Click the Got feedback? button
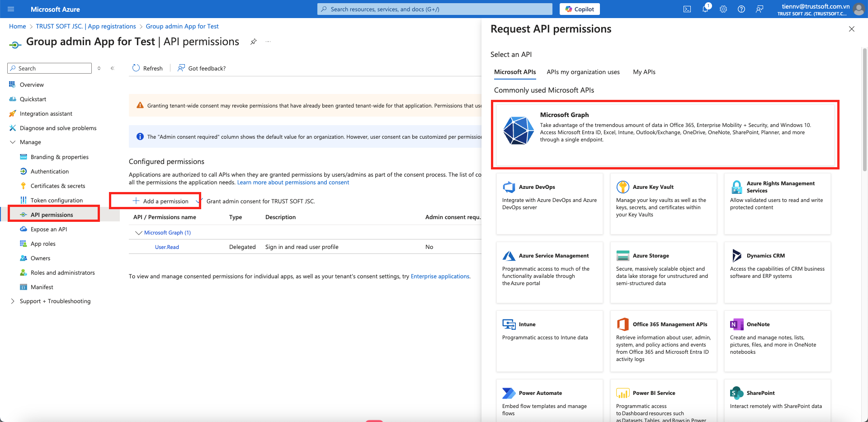 (x=202, y=68)
